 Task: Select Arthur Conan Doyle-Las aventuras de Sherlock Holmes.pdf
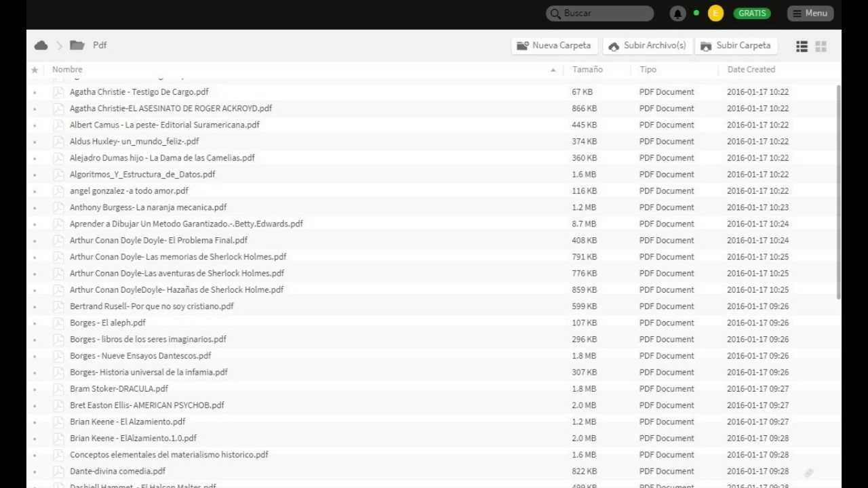pos(176,273)
